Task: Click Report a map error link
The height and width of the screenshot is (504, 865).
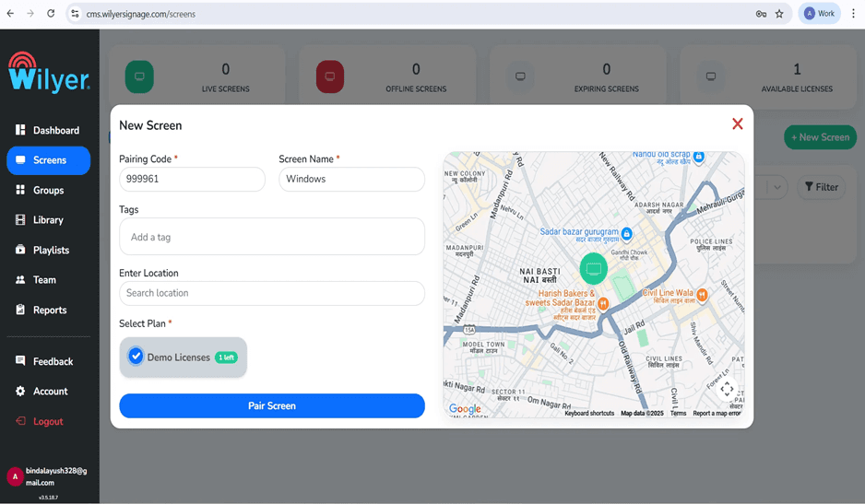Action: pyautogui.click(x=717, y=413)
